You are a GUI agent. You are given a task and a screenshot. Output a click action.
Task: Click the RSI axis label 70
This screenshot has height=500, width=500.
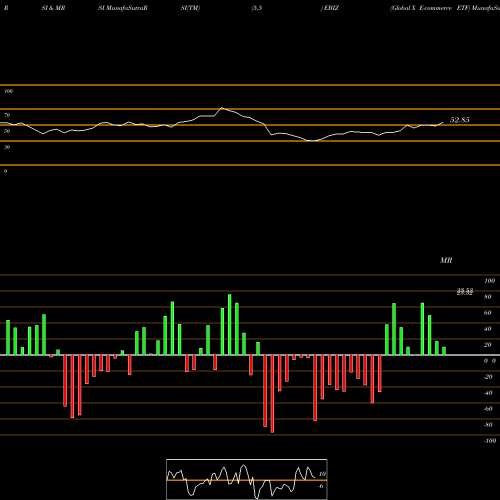(x=7, y=115)
